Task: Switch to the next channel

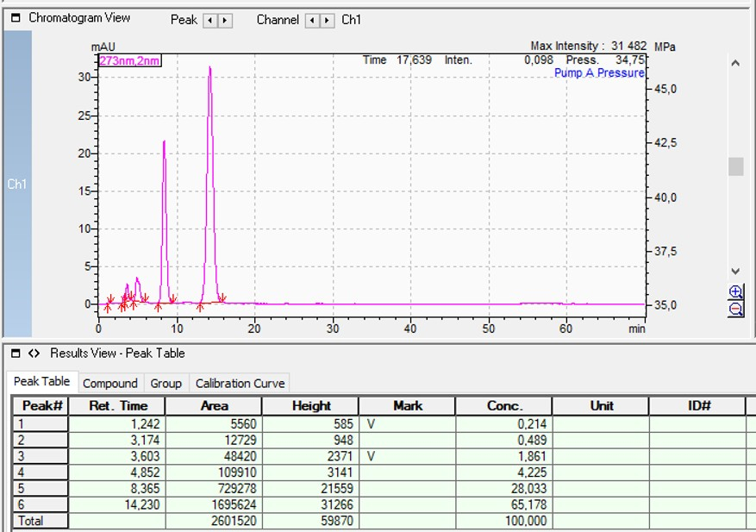Action: click(x=328, y=20)
